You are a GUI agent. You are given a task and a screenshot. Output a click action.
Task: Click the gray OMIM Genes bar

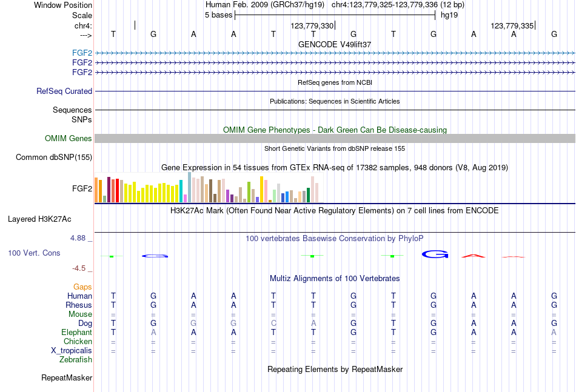335,138
